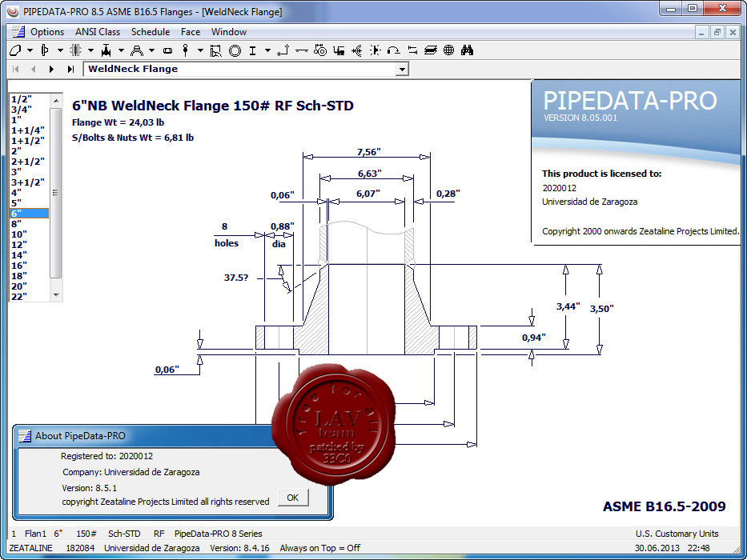Click the pipe section toolbar icon
747x560 pixels.
(16, 50)
